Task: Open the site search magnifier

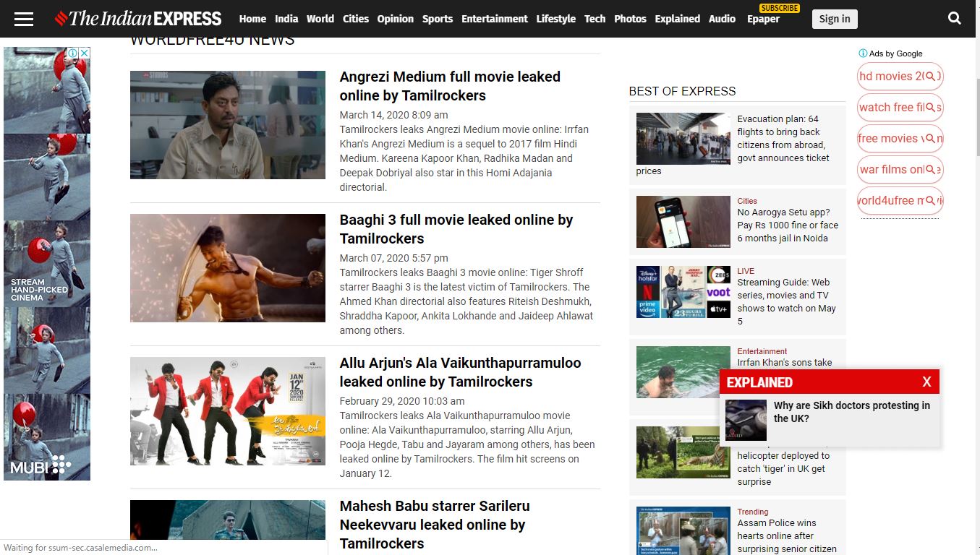Action: coord(955,19)
